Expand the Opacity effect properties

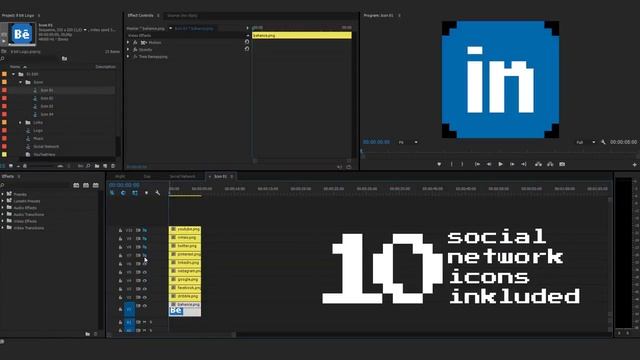tap(128, 49)
